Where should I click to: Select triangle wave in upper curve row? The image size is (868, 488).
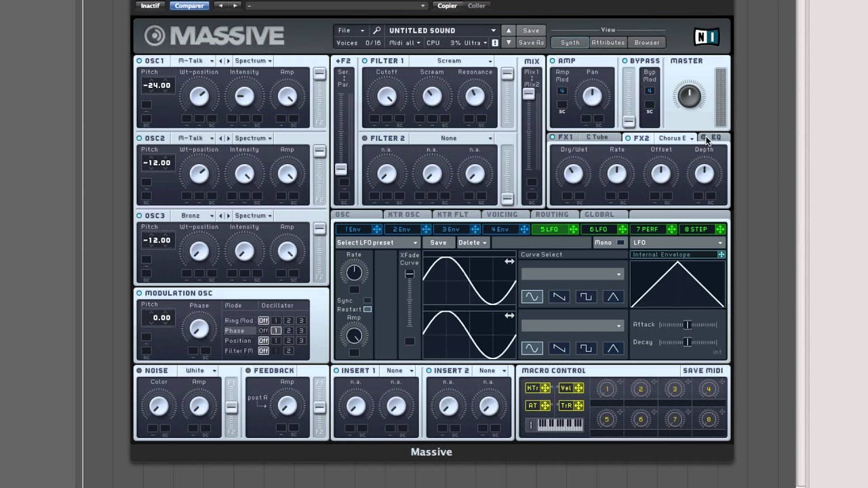(x=613, y=297)
